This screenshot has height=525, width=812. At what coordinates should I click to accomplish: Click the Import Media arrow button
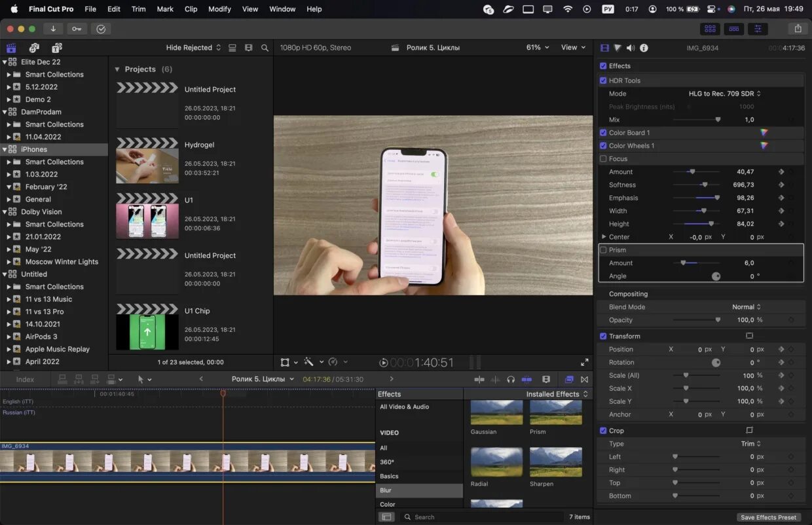click(x=53, y=29)
